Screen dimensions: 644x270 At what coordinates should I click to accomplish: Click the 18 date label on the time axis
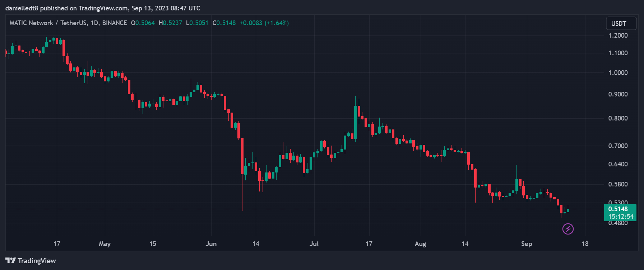point(585,244)
